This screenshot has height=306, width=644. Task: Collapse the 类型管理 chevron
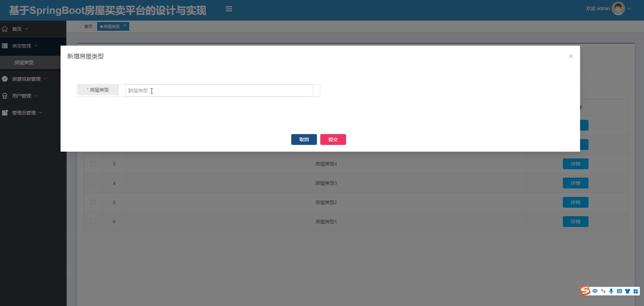click(x=36, y=46)
